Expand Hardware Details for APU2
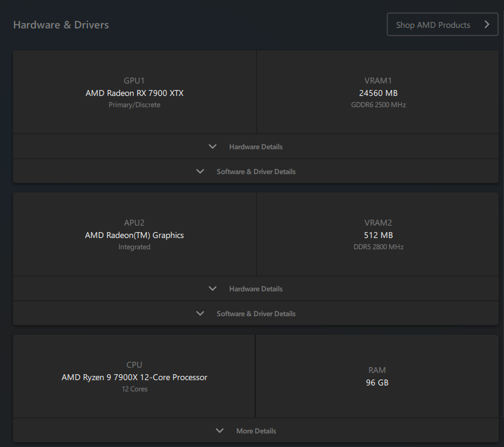Screen dimensions: 504x447 256,288
